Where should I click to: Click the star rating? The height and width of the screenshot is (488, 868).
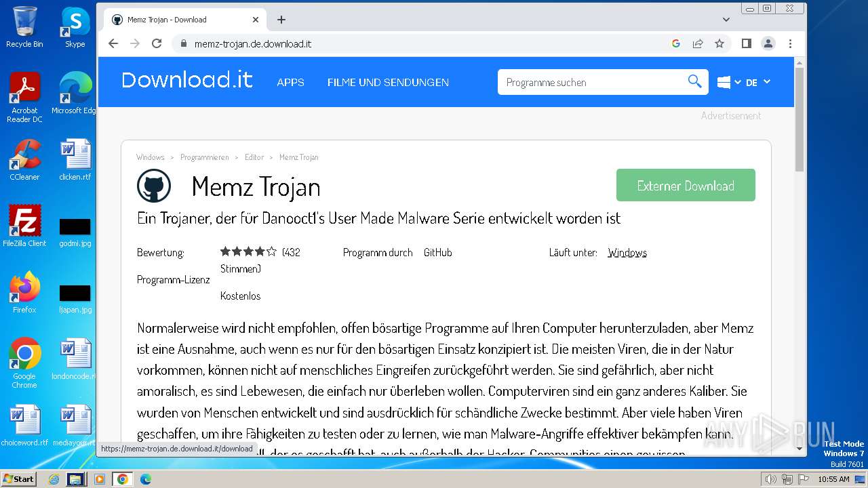click(248, 251)
